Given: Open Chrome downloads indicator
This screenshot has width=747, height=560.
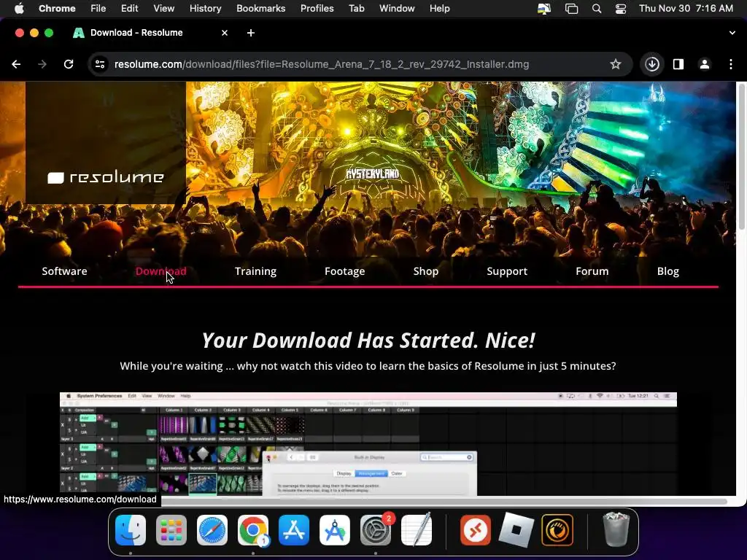Looking at the screenshot, I should click(x=652, y=64).
